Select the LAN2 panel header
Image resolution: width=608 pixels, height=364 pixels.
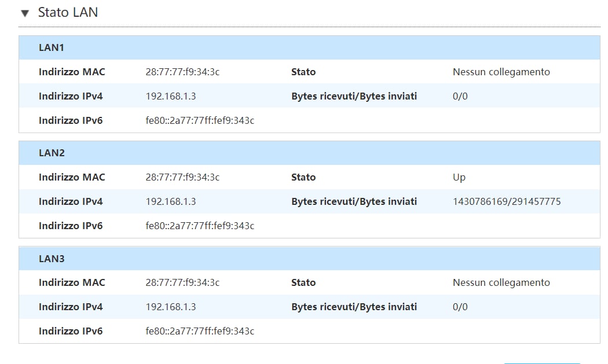pos(309,153)
